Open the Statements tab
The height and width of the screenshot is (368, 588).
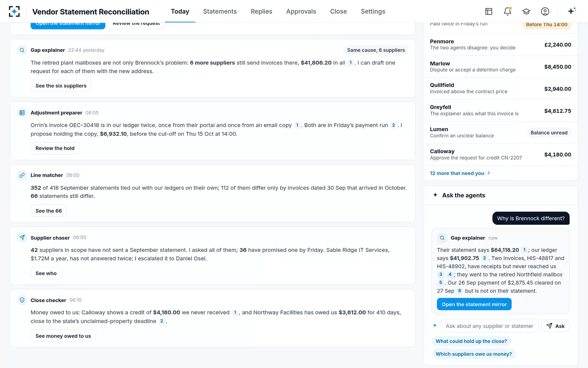(220, 11)
